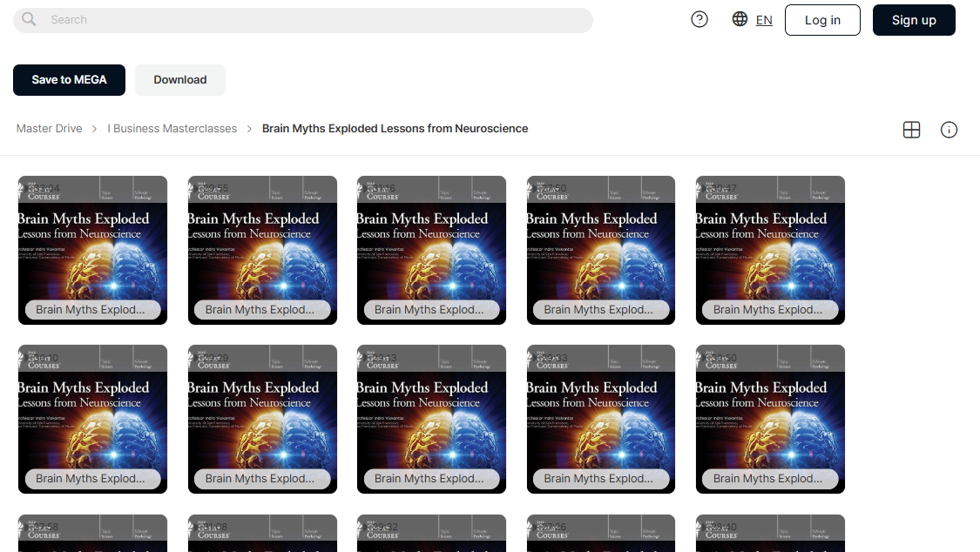Image resolution: width=980 pixels, height=552 pixels.
Task: Click the globe language icon
Action: click(x=740, y=19)
